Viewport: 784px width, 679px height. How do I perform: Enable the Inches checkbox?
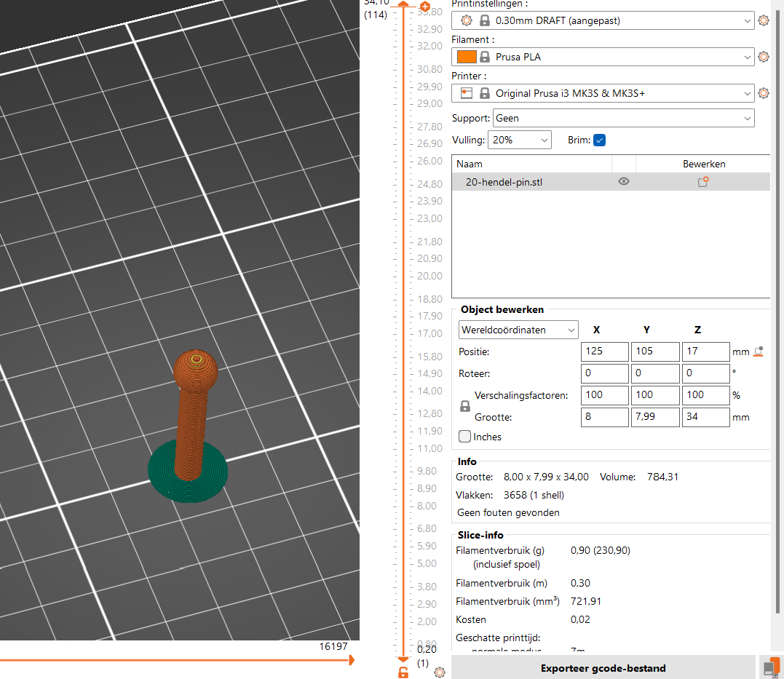pos(464,436)
